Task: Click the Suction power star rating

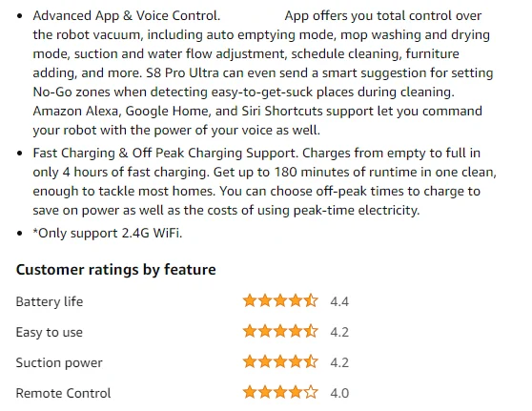Action: point(280,361)
